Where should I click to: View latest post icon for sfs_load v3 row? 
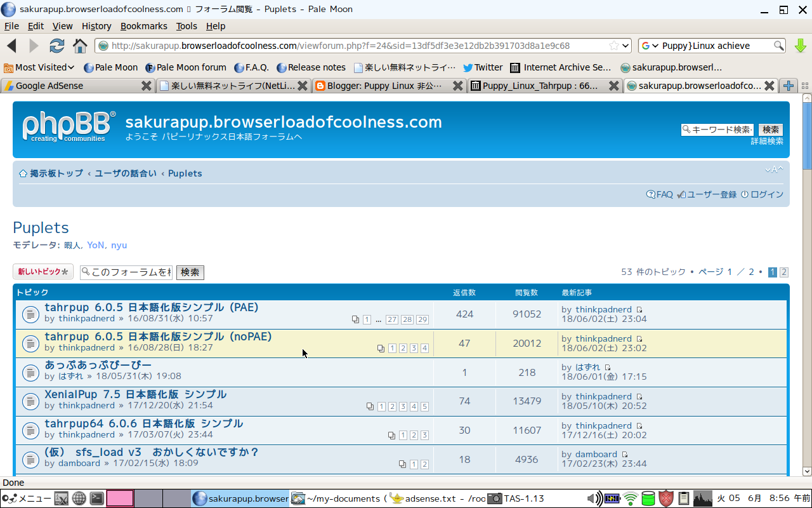[x=625, y=455]
